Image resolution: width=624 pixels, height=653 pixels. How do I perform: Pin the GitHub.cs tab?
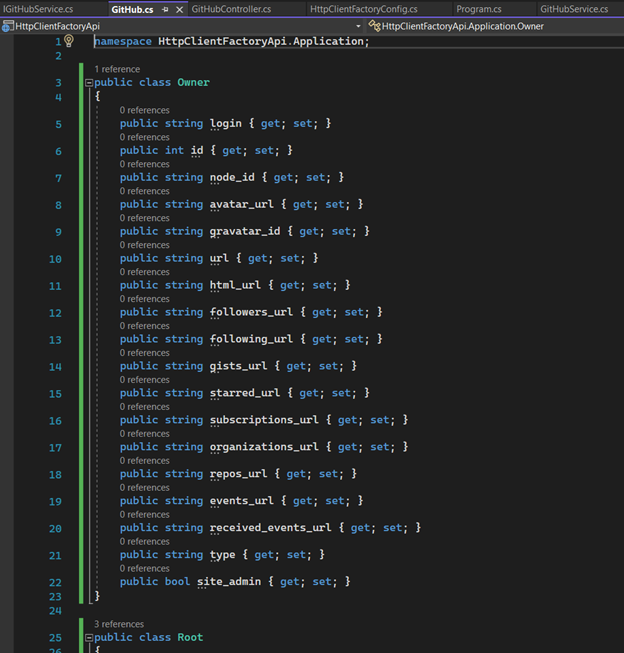pyautogui.click(x=165, y=9)
